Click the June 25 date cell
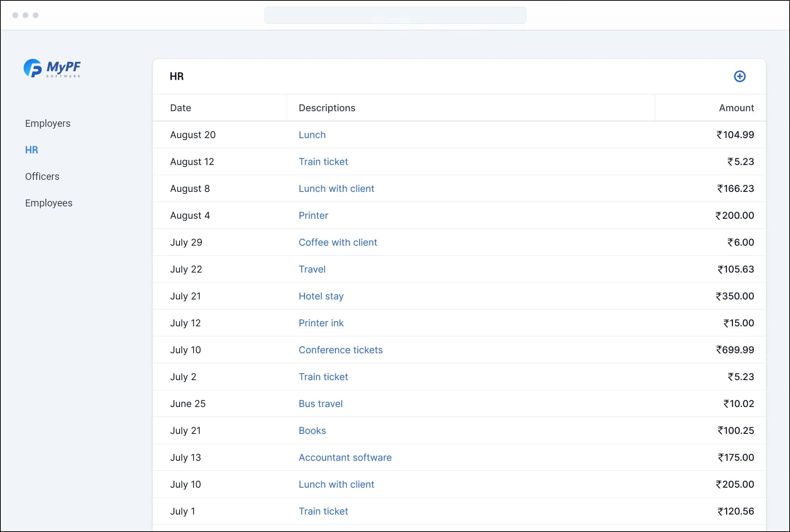 point(188,404)
